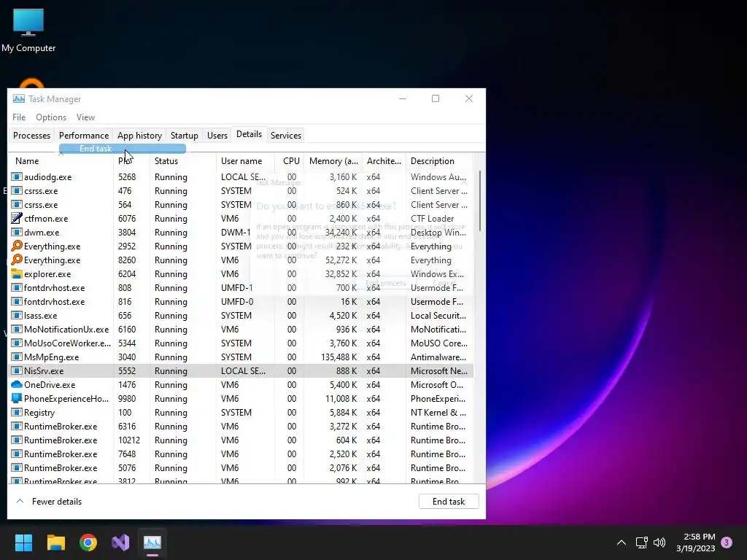747x560 pixels.
Task: Sort by the Memory column header
Action: (x=333, y=161)
